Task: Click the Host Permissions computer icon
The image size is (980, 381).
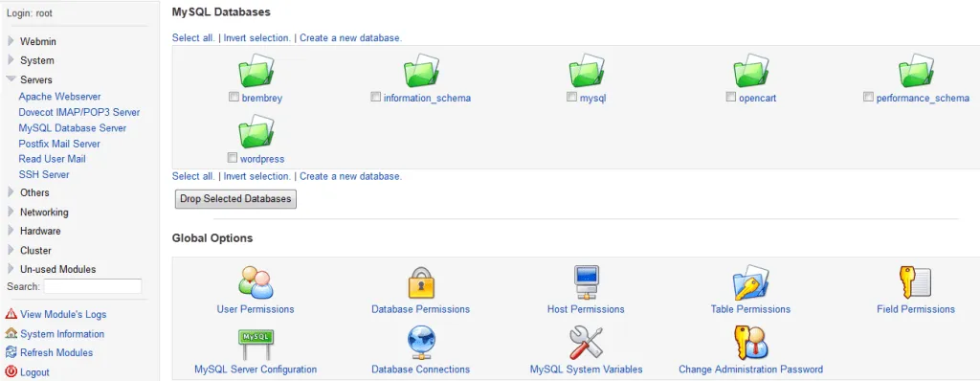Action: pyautogui.click(x=587, y=282)
